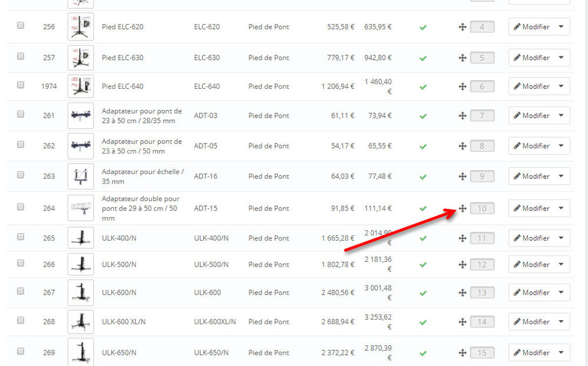Open the thumbnail of Adaptateur ADT-16
The height and width of the screenshot is (366, 588).
coord(81,177)
